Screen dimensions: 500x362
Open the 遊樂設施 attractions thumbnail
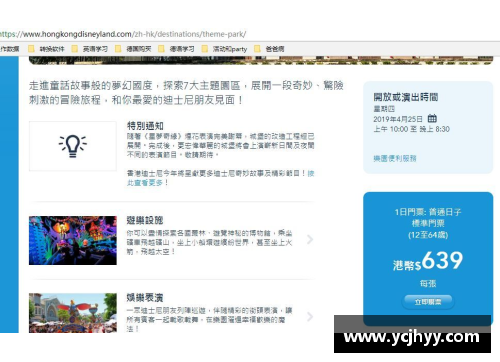(73, 240)
